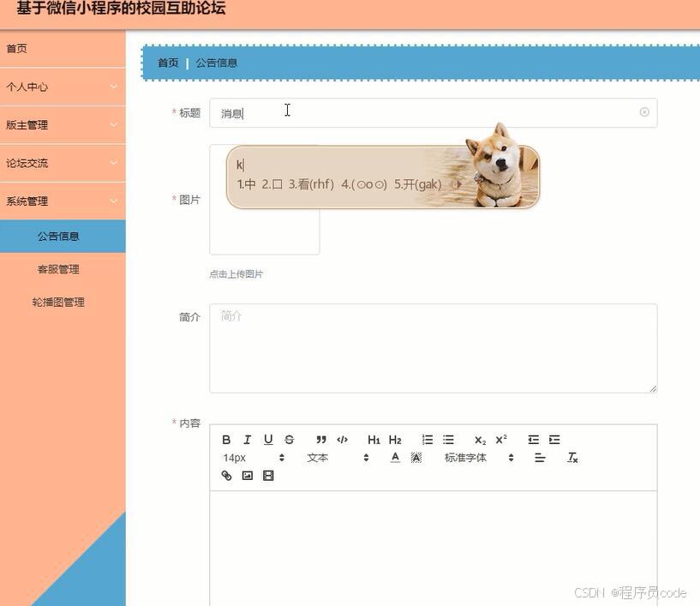Screen dimensions: 700x606
Task: Toggle bold formatting in the content editor
Action: [x=226, y=439]
